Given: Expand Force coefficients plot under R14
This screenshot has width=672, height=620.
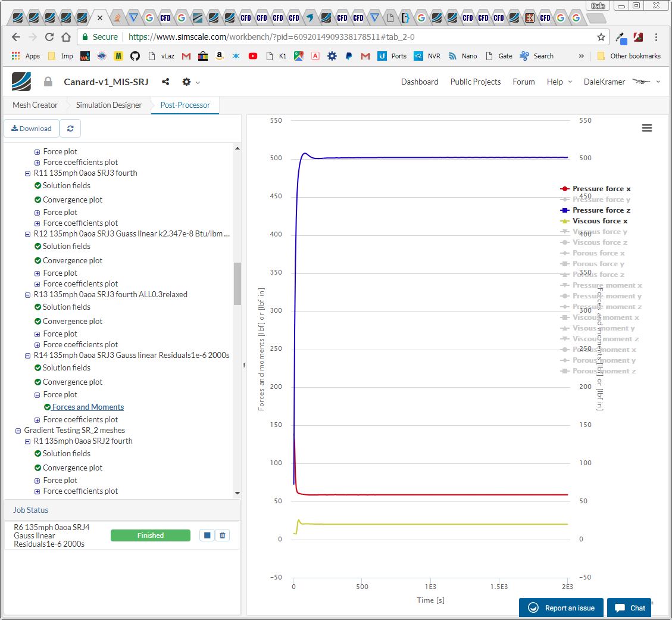Looking at the screenshot, I should click(x=37, y=420).
